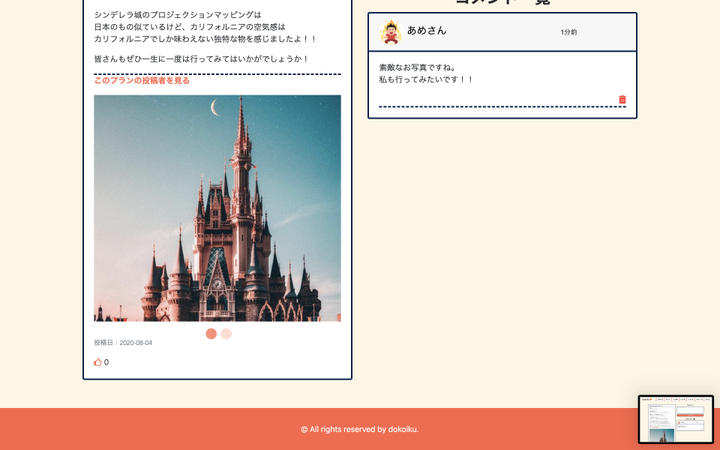The image size is (720, 450).
Task: Click the footer copyright text by dokoiku
Action: coord(360,429)
